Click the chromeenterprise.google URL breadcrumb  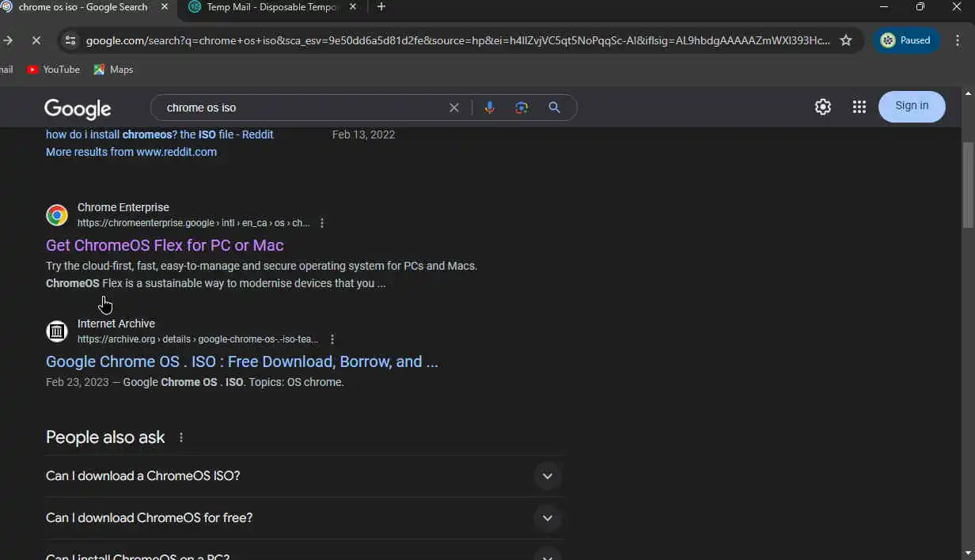pyautogui.click(x=194, y=223)
